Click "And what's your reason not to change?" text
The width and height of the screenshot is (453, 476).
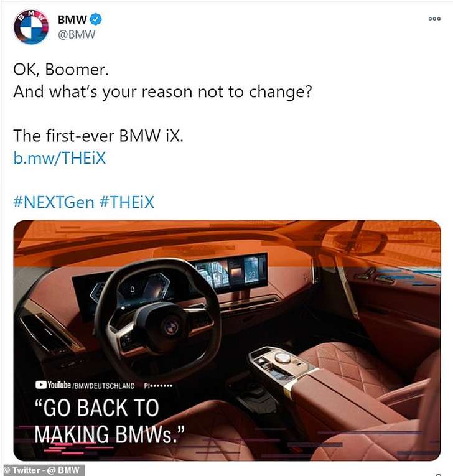pos(163,91)
